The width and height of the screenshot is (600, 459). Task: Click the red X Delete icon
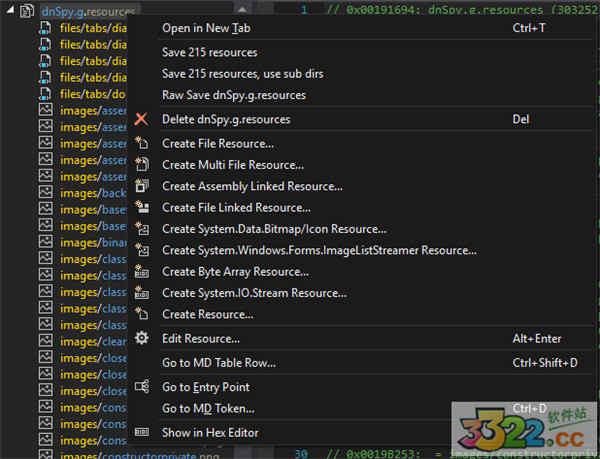(x=141, y=119)
